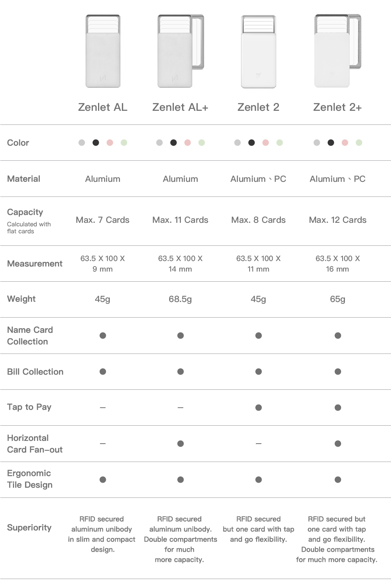The width and height of the screenshot is (391, 588).
Task: Click the Max. 12 Cards capacity text
Action: 337,220
